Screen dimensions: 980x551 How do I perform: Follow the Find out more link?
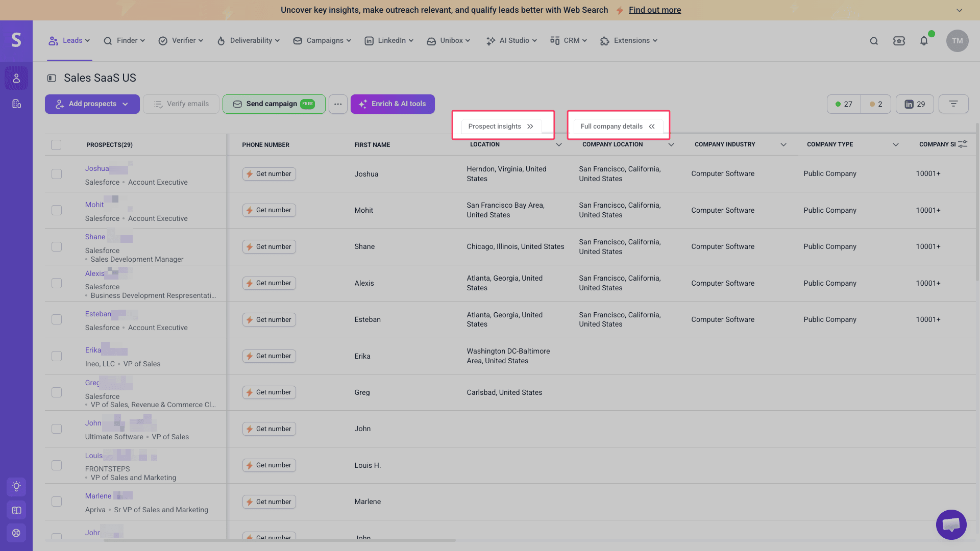(x=655, y=10)
